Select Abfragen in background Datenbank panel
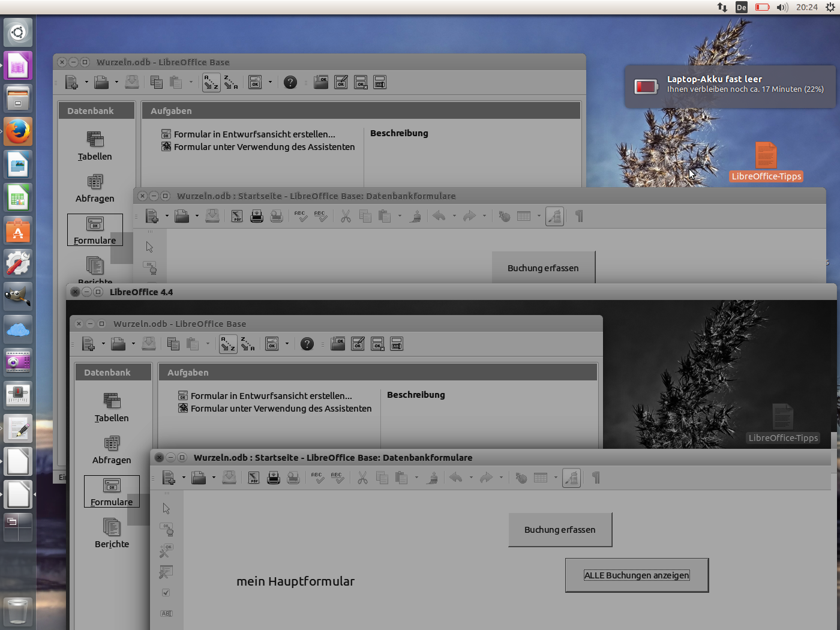 pos(95,188)
